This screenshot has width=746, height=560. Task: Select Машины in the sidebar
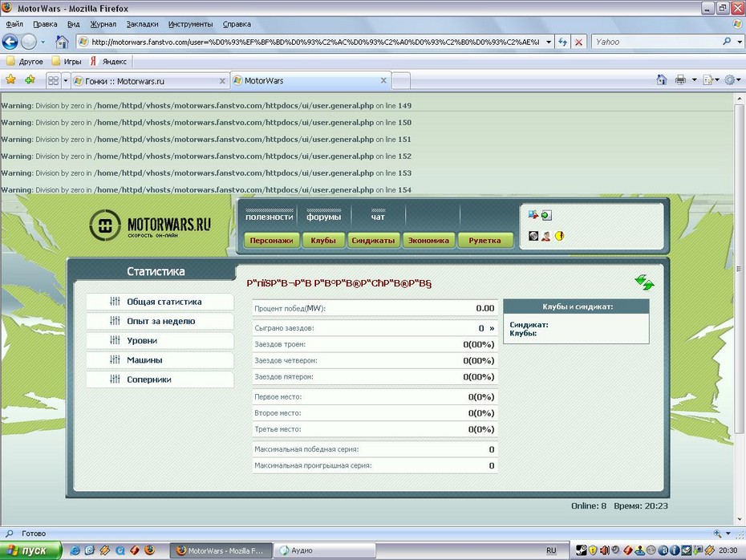click(x=160, y=360)
